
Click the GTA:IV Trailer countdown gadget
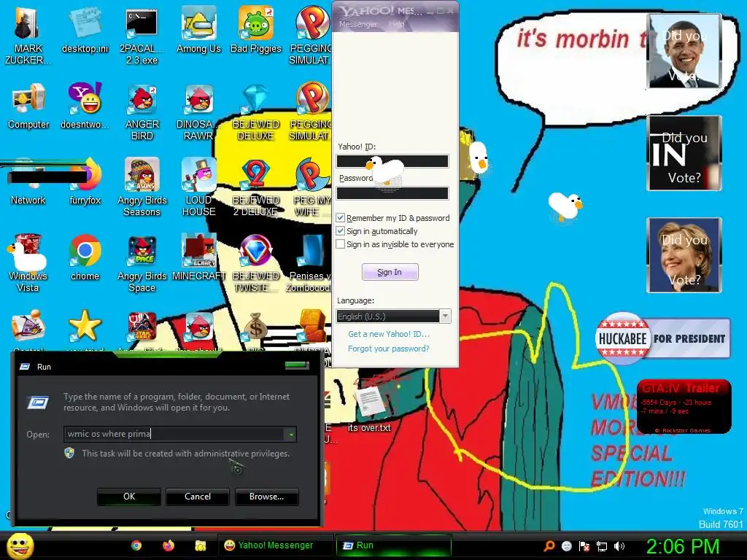[684, 406]
